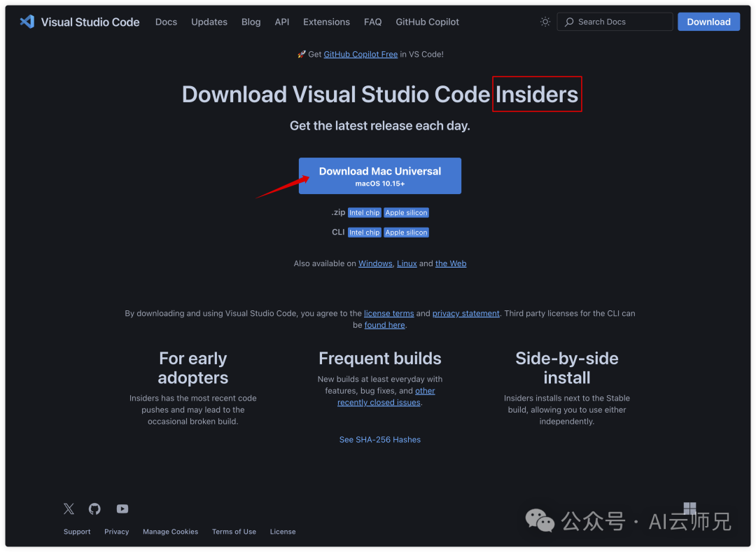The height and width of the screenshot is (552, 756).
Task: Download the .zip for Intel chip
Action: click(364, 212)
